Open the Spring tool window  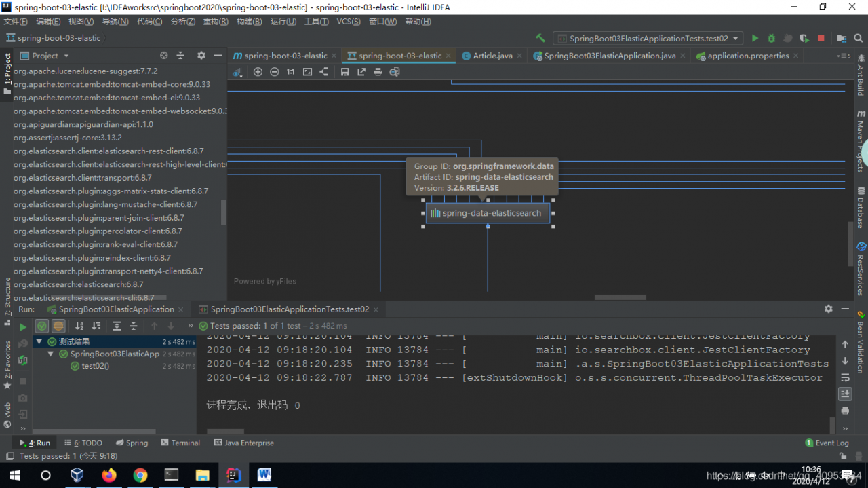click(132, 443)
